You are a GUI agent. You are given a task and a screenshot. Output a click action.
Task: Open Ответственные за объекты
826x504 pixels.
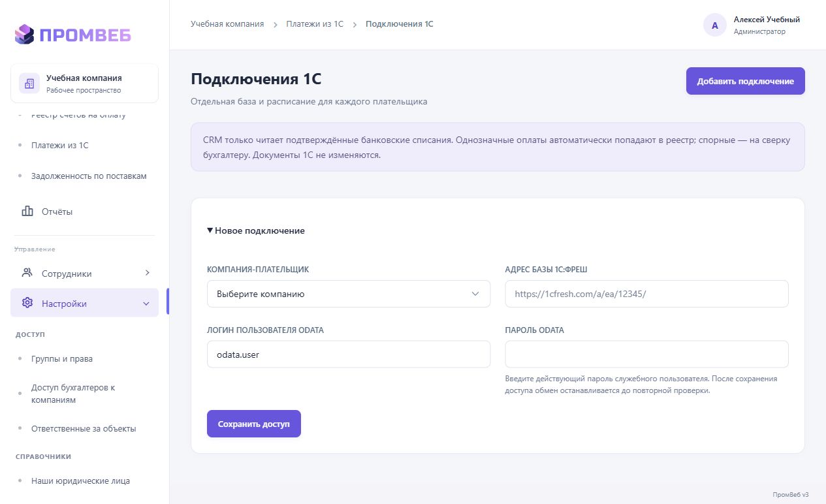click(84, 429)
